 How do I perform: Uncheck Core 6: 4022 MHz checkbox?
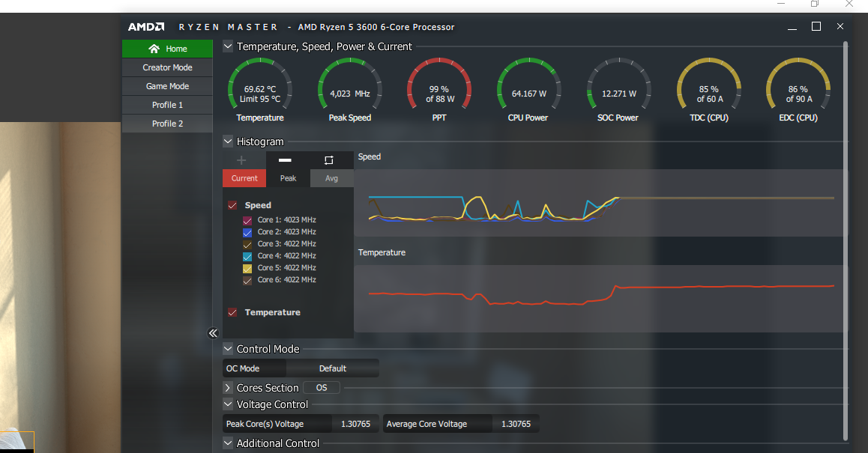pos(247,281)
